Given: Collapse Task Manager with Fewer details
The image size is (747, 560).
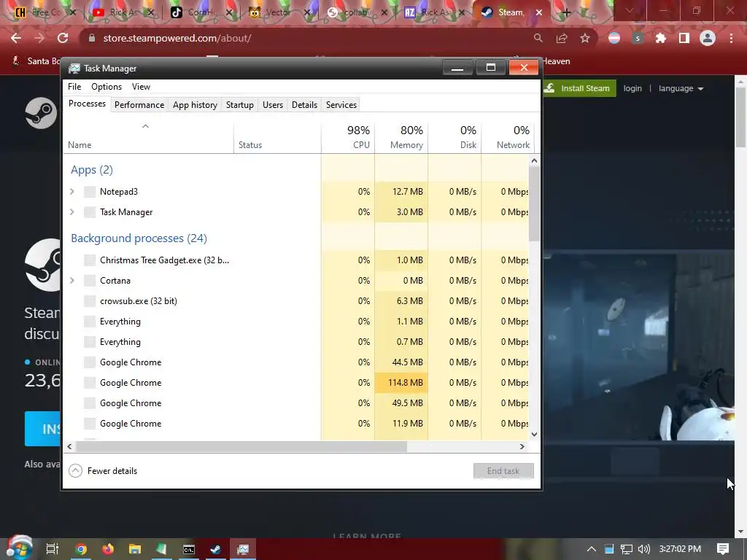Looking at the screenshot, I should (103, 471).
